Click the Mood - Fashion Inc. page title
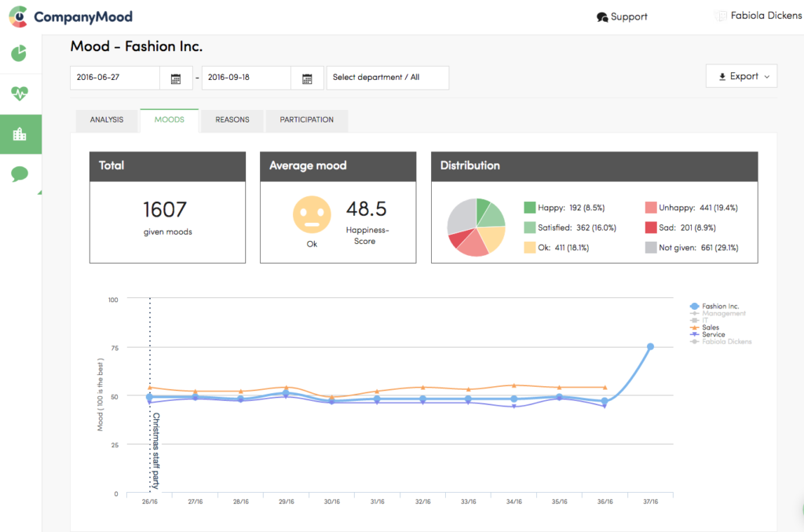 pyautogui.click(x=137, y=46)
